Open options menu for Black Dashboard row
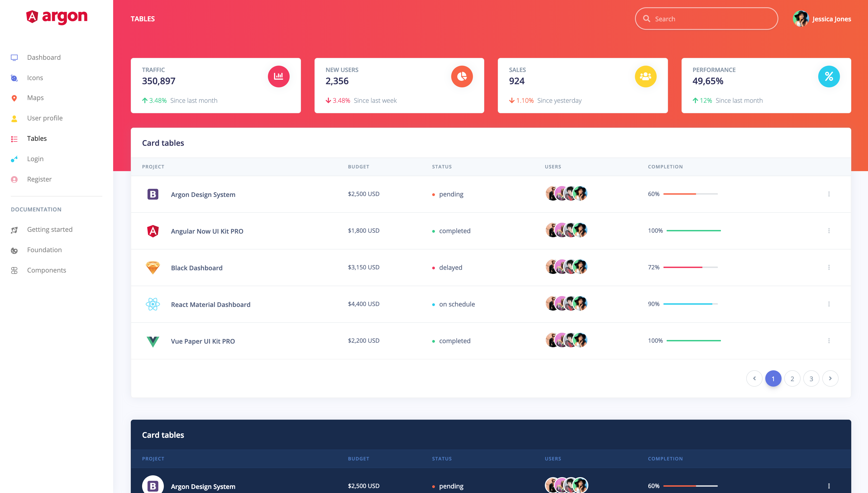Viewport: 868px width, 493px height. coord(829,268)
